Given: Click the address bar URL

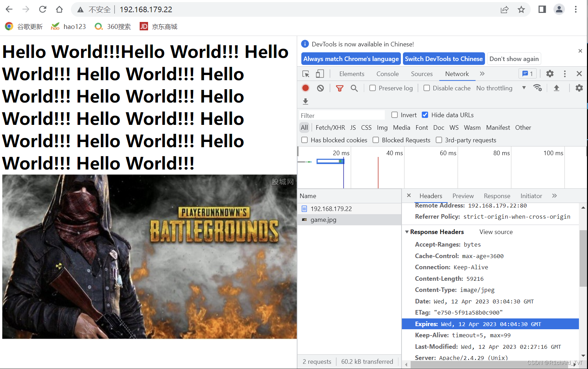Looking at the screenshot, I should 146,9.
